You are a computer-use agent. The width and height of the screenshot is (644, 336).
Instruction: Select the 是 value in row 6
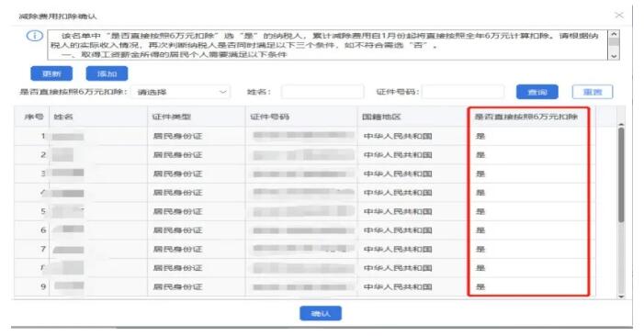tap(480, 230)
